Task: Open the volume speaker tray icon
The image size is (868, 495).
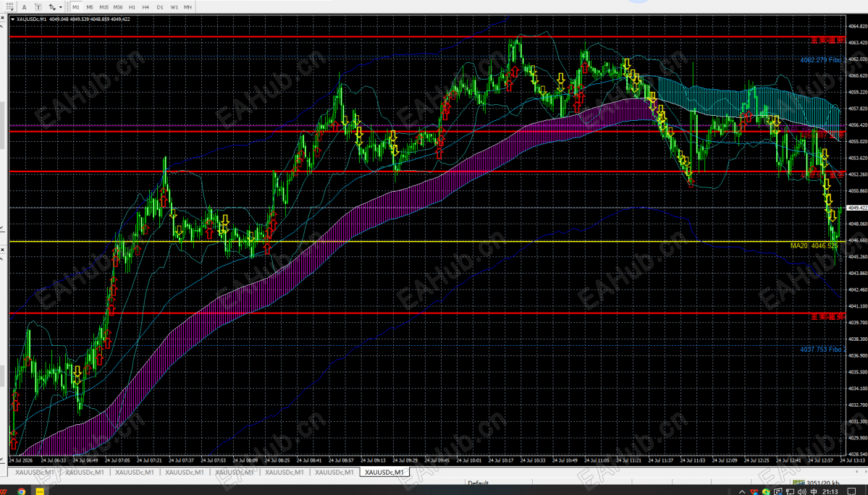Action: click(802, 491)
